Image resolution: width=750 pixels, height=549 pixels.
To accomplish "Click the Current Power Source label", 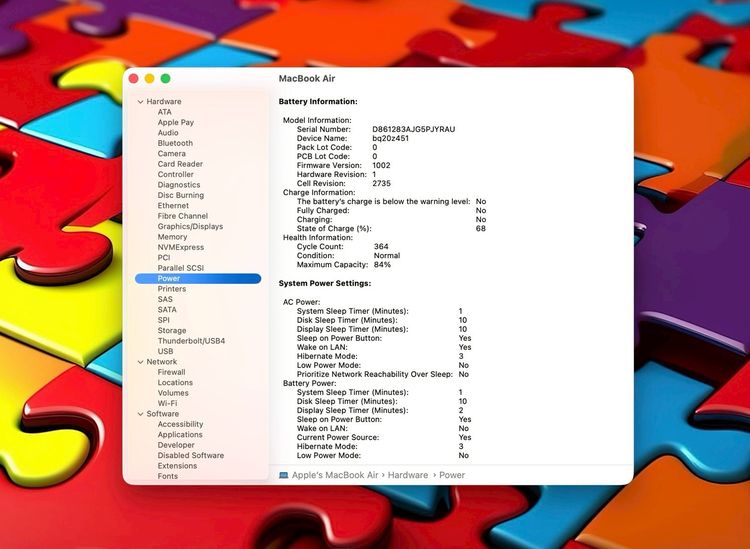I will click(338, 438).
